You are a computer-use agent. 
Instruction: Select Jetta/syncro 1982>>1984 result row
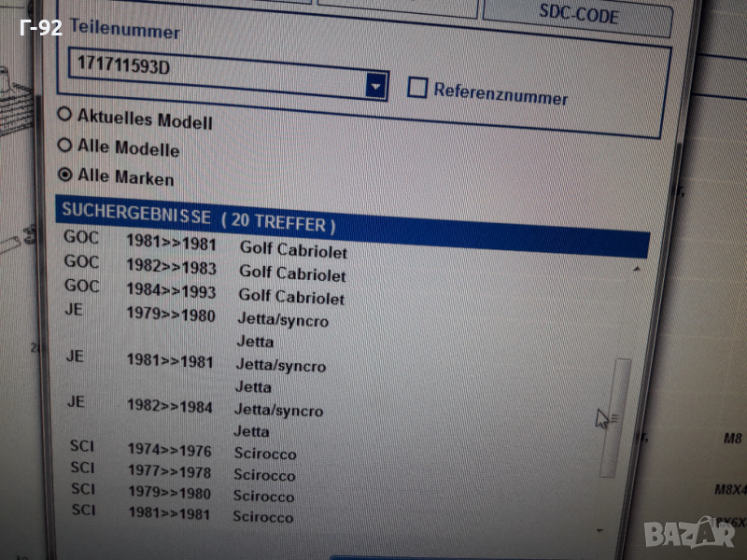point(278,410)
